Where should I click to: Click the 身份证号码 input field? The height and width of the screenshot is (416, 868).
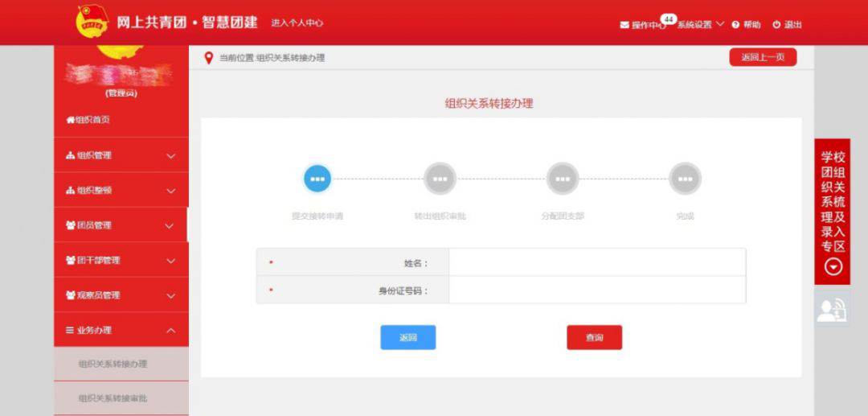(596, 290)
